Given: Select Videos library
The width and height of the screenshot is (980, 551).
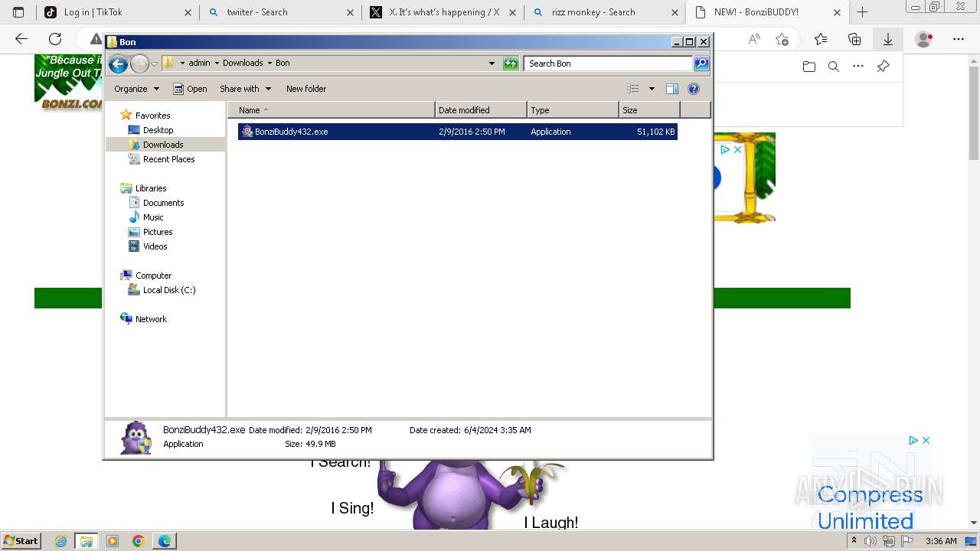Looking at the screenshot, I should (155, 246).
